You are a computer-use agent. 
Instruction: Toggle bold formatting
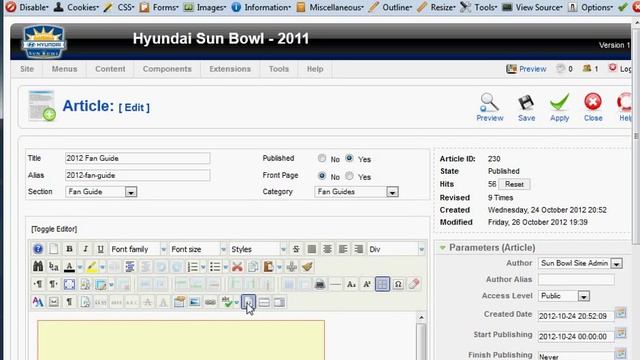click(x=69, y=249)
